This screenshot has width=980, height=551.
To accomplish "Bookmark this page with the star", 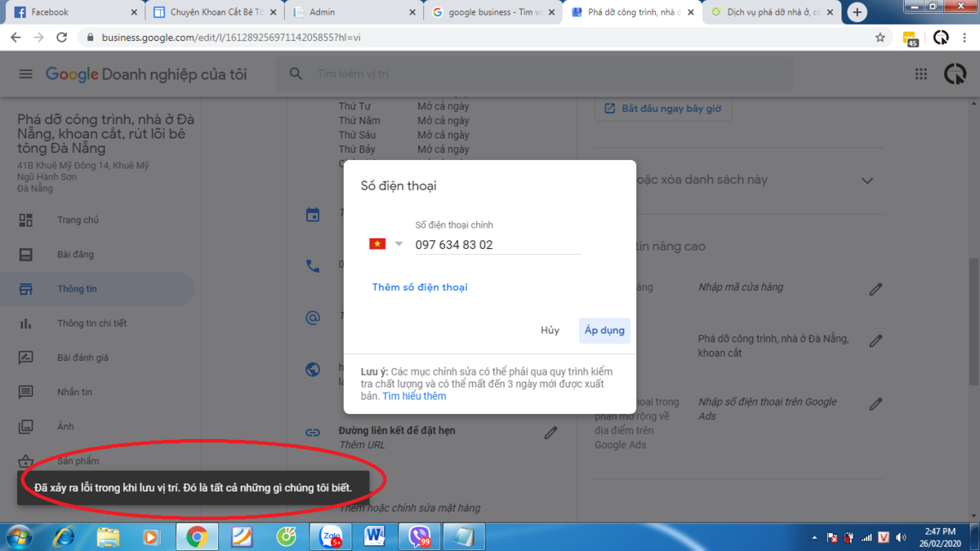I will click(x=880, y=38).
